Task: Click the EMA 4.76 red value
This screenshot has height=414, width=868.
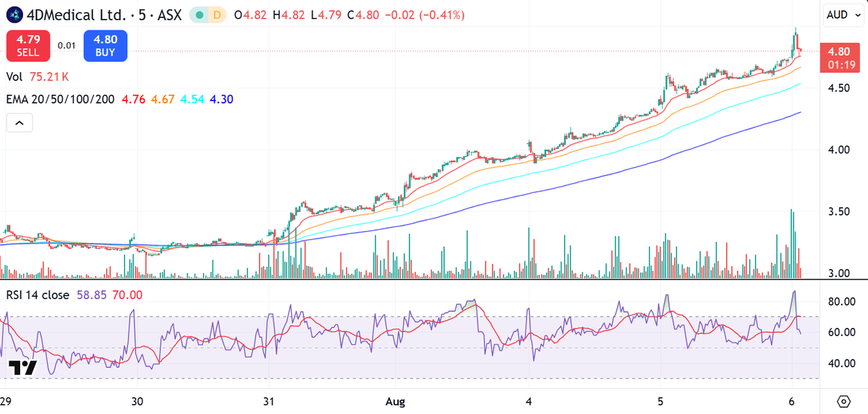Action: [x=133, y=99]
